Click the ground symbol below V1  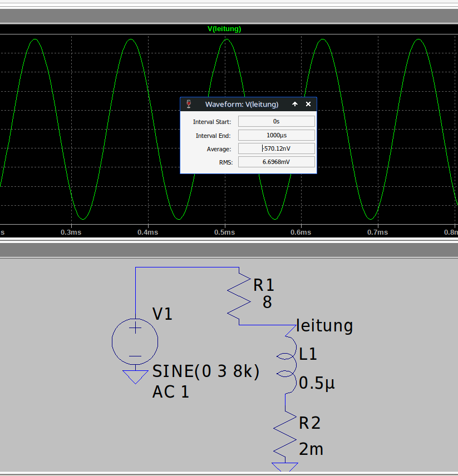(x=135, y=377)
